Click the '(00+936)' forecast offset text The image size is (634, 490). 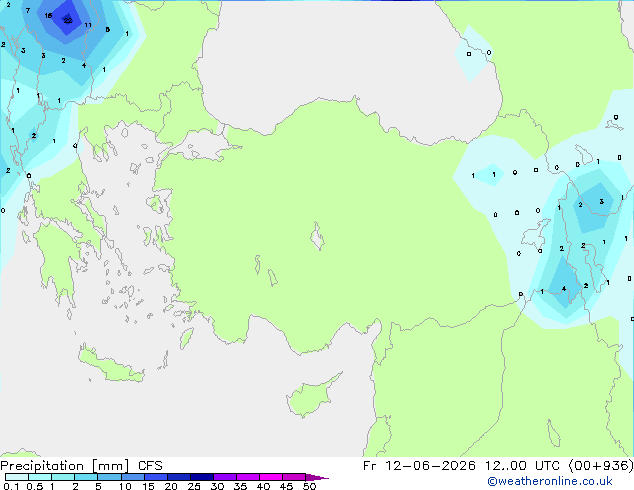[x=601, y=466]
